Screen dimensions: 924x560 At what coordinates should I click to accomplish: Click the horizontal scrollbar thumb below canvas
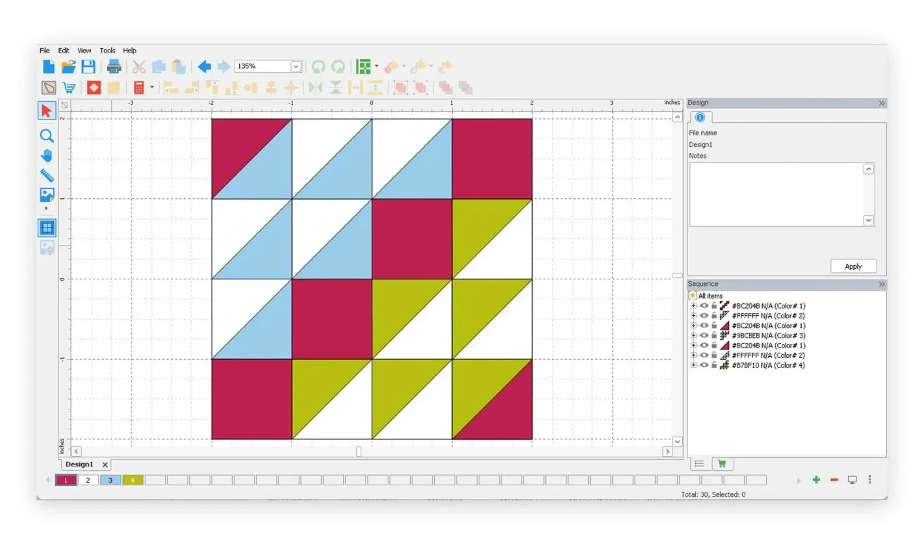359,452
